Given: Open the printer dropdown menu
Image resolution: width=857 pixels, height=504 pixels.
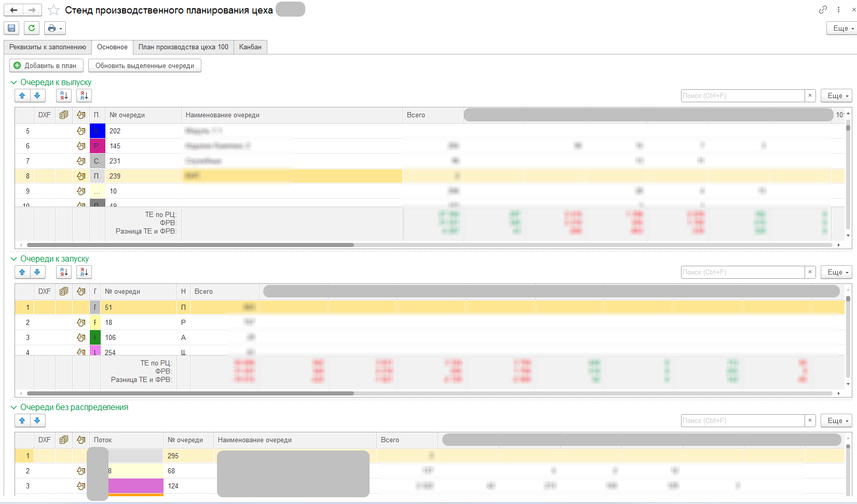Looking at the screenshot, I should coord(55,28).
